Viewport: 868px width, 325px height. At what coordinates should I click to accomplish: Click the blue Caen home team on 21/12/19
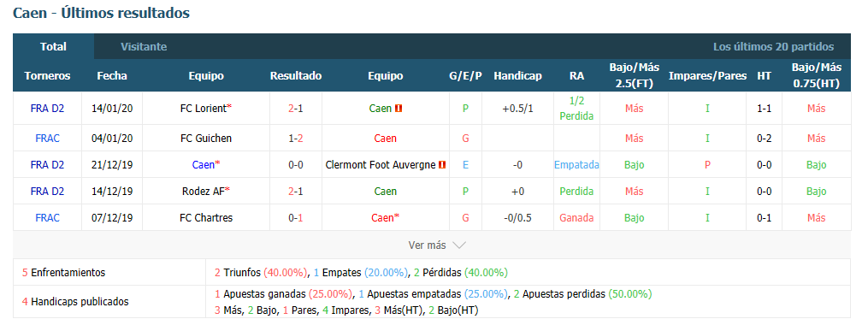click(x=204, y=165)
